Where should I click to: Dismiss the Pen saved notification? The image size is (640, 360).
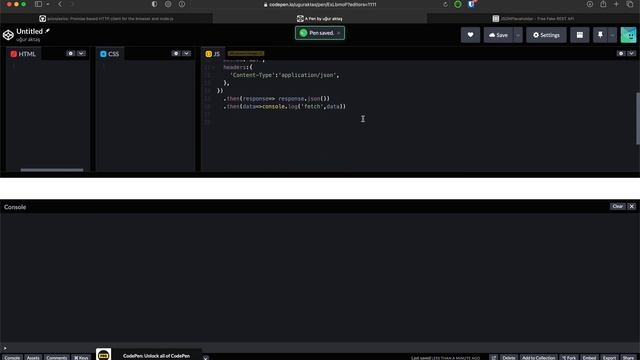pyautogui.click(x=339, y=33)
